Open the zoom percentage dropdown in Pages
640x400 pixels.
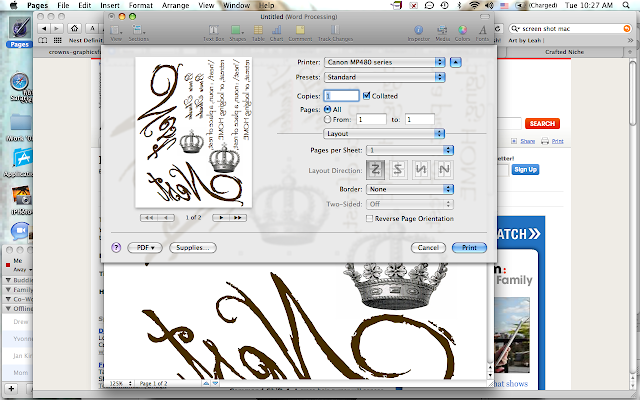(120, 383)
